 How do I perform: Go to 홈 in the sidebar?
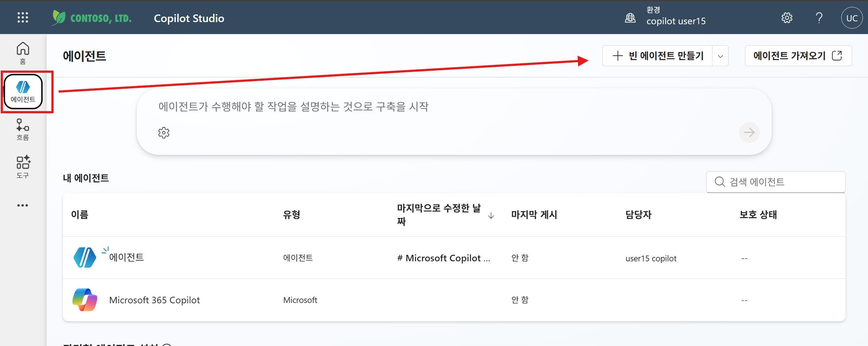(23, 53)
